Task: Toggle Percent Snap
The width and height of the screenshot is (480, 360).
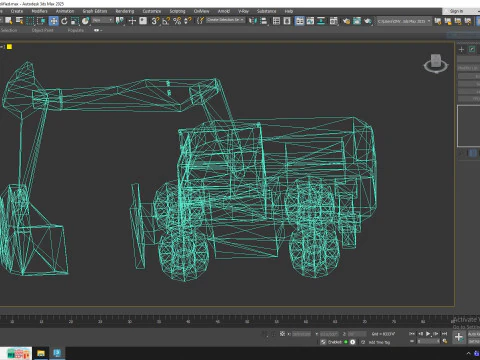Action: (177, 21)
